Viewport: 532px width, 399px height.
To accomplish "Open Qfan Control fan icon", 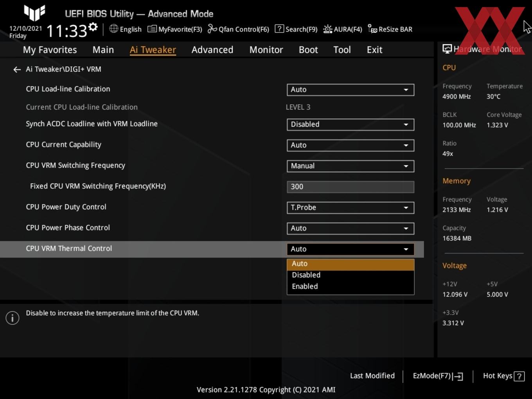I will pos(212,29).
